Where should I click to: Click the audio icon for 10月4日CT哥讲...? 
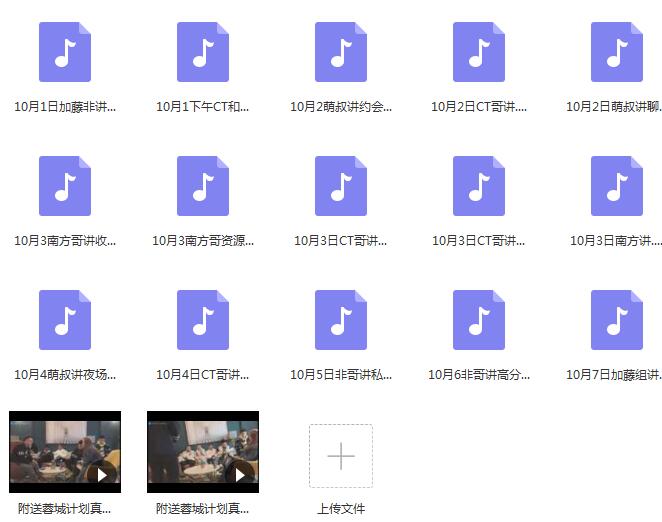pyautogui.click(x=203, y=320)
